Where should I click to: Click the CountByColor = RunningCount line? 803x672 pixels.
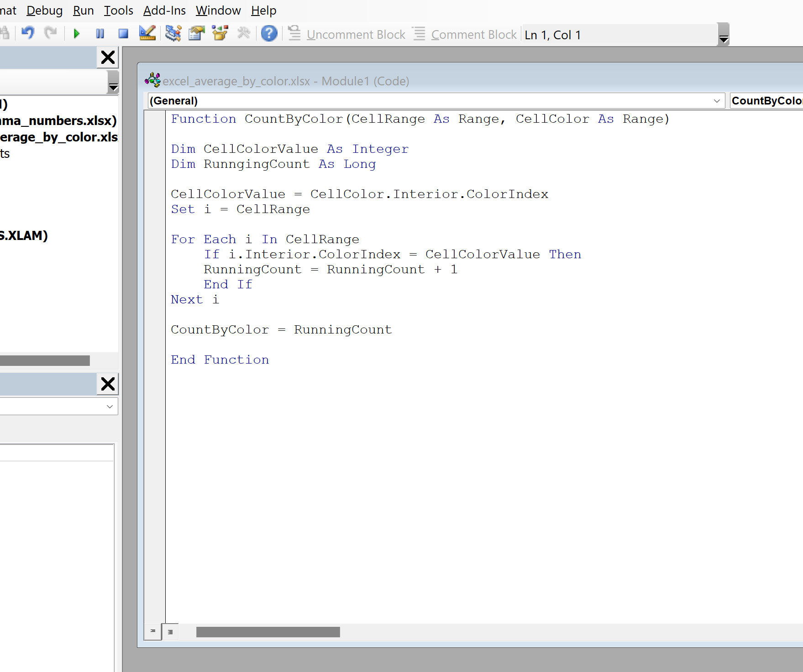[x=282, y=330]
